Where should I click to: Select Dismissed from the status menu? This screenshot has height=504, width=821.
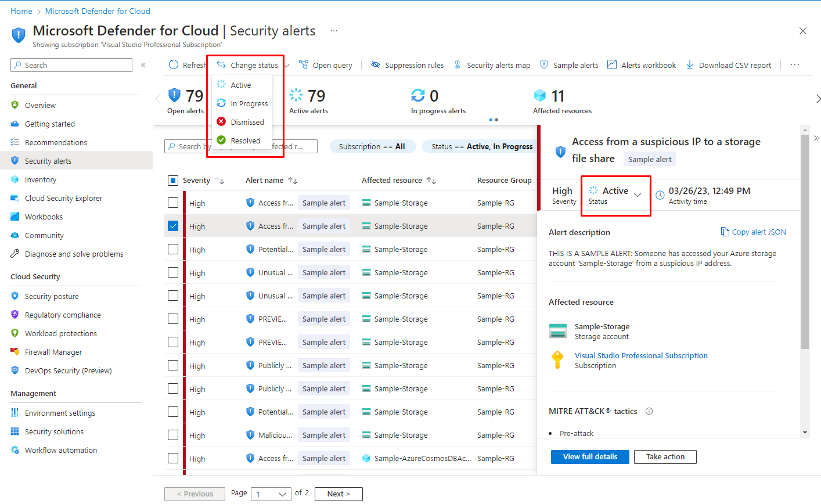pos(247,122)
